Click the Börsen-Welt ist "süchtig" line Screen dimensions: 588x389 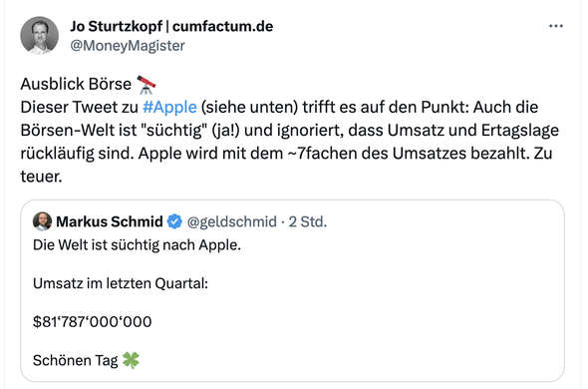click(289, 131)
